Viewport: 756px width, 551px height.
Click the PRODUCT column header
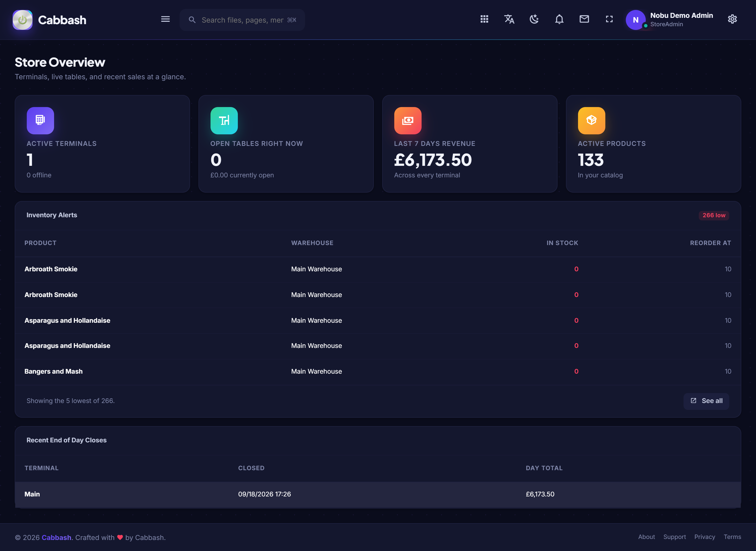click(40, 243)
